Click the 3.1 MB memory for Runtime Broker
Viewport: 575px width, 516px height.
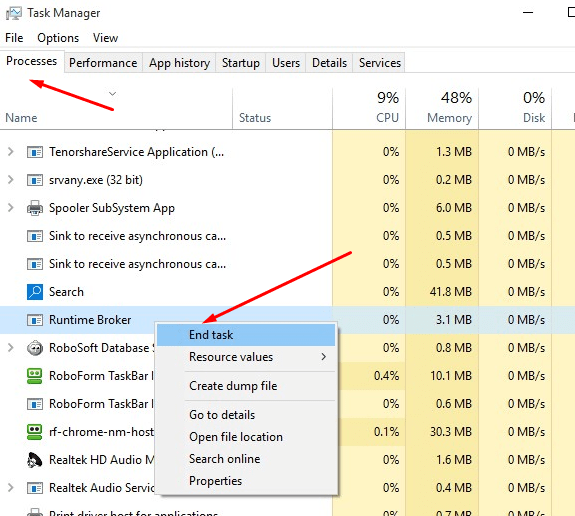[454, 320]
